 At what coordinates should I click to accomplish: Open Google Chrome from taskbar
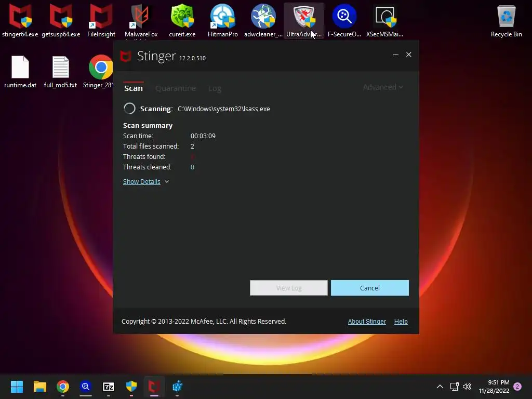63,387
